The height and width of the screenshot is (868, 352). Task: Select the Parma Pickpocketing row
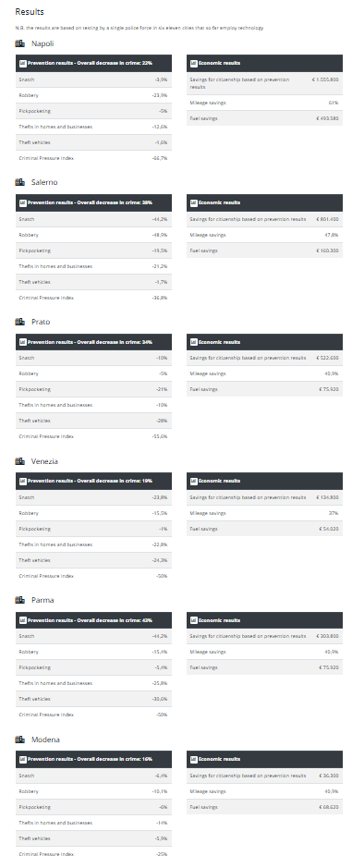click(93, 667)
